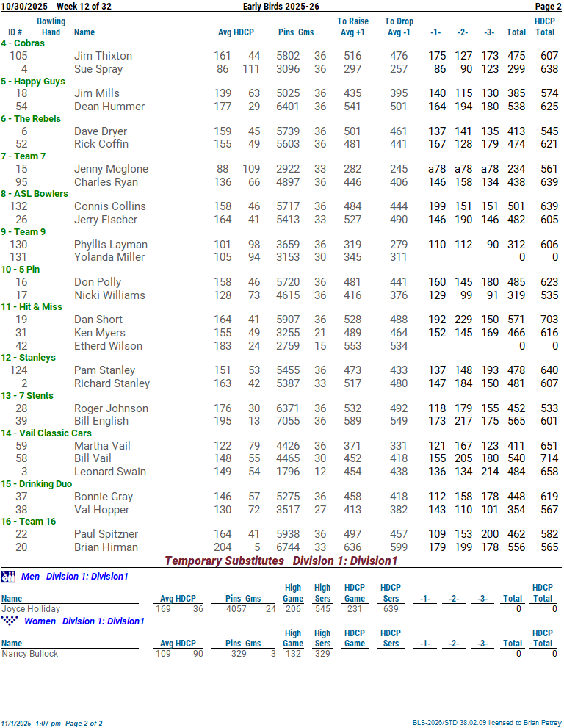Click the BLS-2026 license footer text

(x=486, y=723)
